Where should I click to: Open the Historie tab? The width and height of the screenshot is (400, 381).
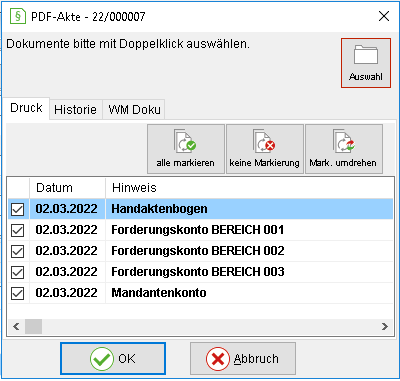coord(75,109)
